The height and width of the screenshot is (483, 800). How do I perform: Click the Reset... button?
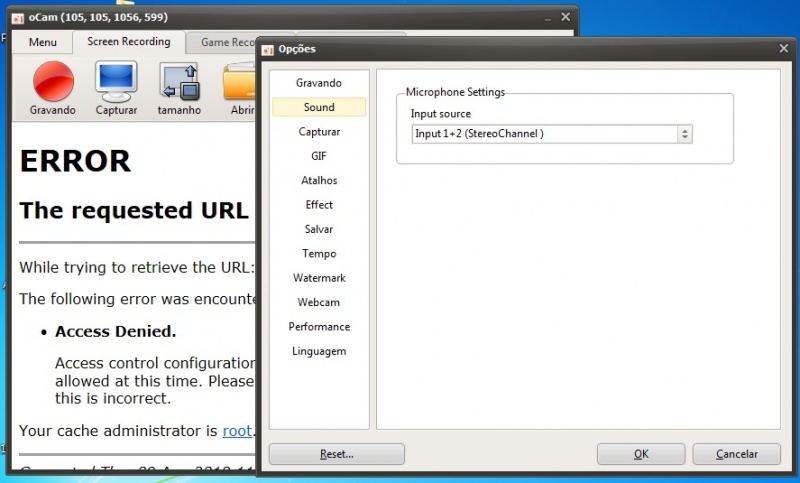pyautogui.click(x=336, y=454)
